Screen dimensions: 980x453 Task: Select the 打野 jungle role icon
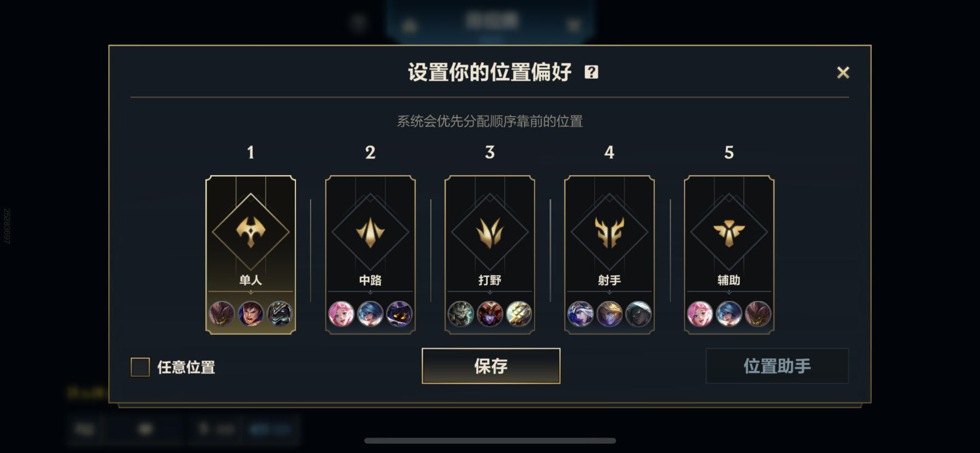tap(489, 231)
